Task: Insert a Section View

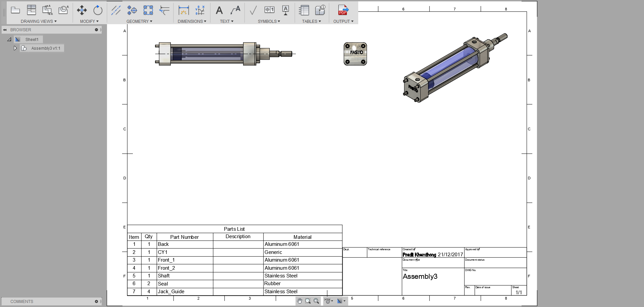Action: [47, 10]
